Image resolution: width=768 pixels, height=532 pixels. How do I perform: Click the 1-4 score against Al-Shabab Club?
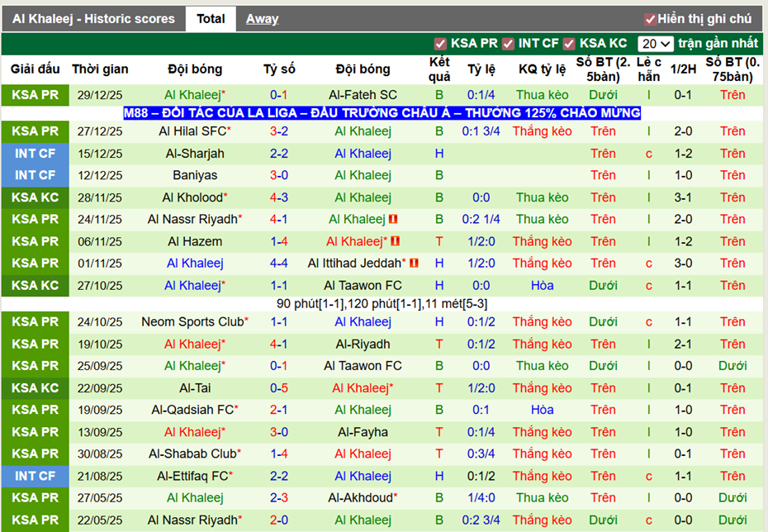point(278,454)
